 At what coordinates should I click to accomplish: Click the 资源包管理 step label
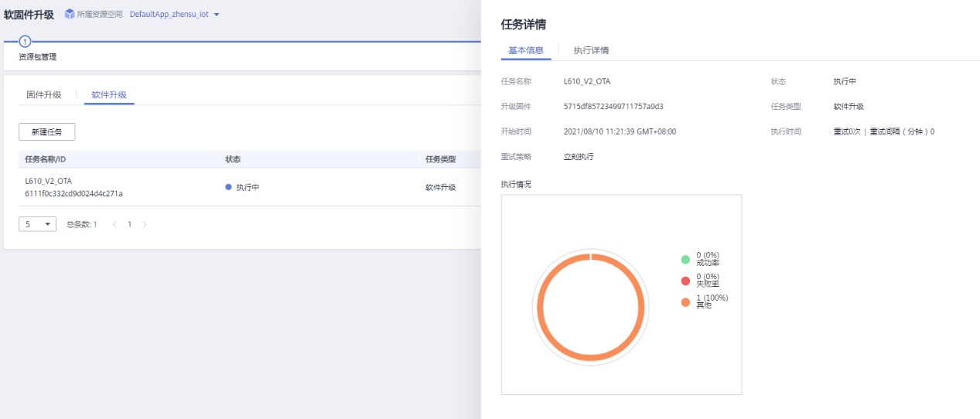pyautogui.click(x=38, y=56)
